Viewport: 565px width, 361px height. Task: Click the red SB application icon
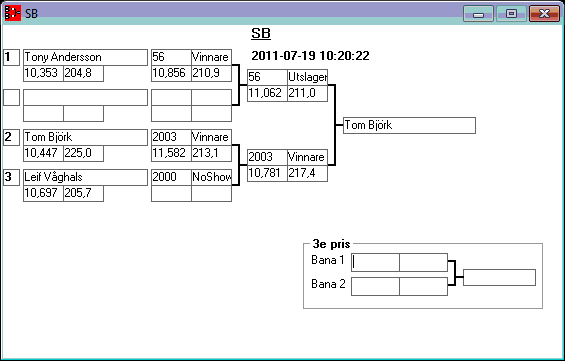coord(13,13)
